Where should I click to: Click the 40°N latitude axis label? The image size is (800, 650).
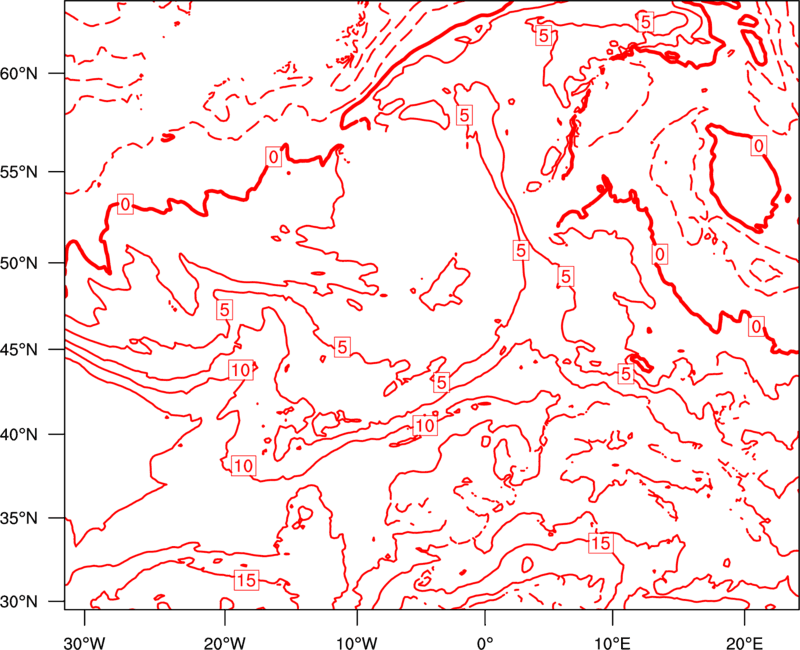click(x=19, y=435)
